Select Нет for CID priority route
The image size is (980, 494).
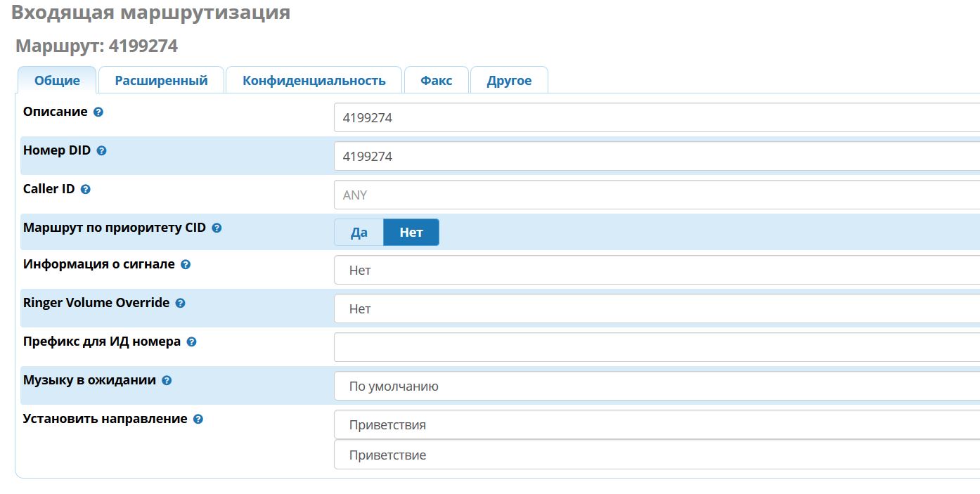pos(411,233)
